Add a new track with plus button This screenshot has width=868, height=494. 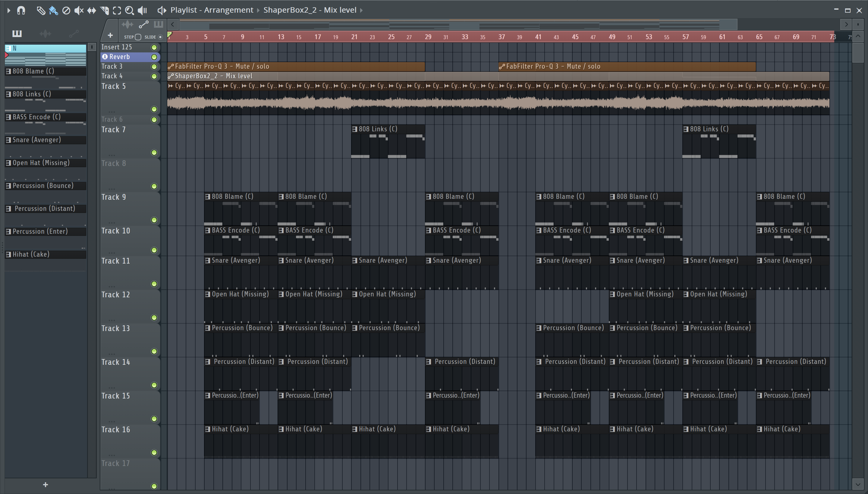coord(110,35)
